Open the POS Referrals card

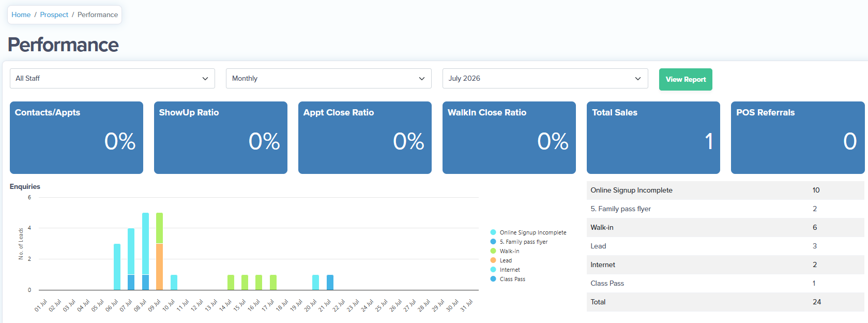[798, 138]
